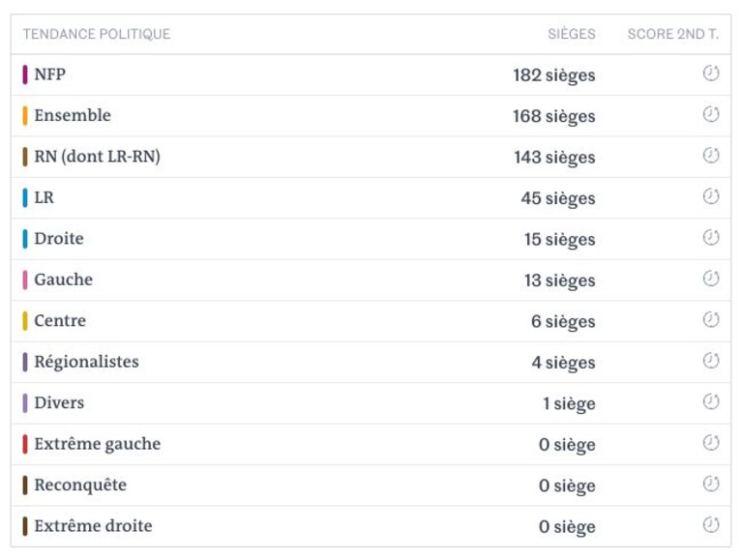Click the clock icon in Droite row
Screen dimensions: 742x560
pyautogui.click(x=711, y=237)
